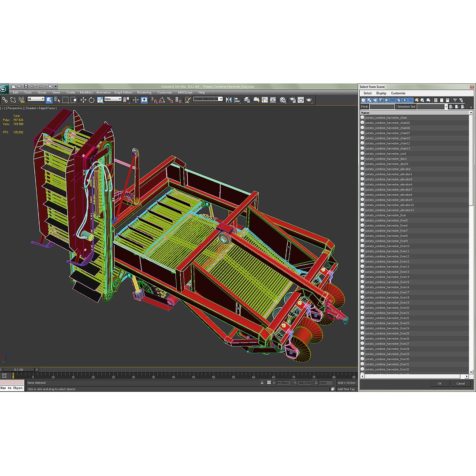Click the Select and Manipulate icon
Image resolution: width=476 pixels, height=476 pixels.
click(x=136, y=100)
